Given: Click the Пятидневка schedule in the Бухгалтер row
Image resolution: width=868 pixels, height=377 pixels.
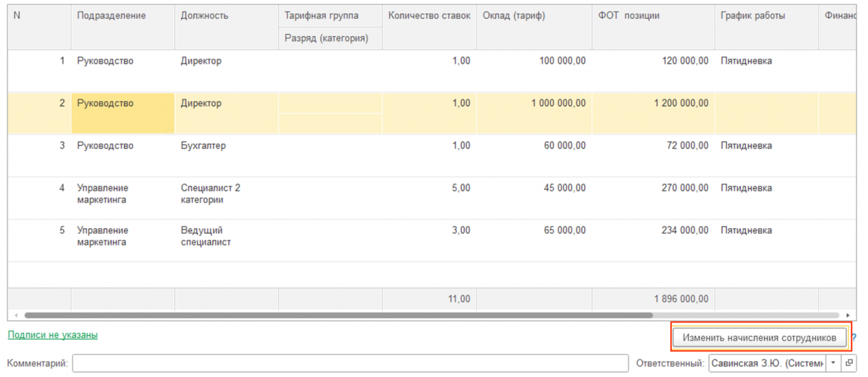Looking at the screenshot, I should pyautogui.click(x=766, y=156).
